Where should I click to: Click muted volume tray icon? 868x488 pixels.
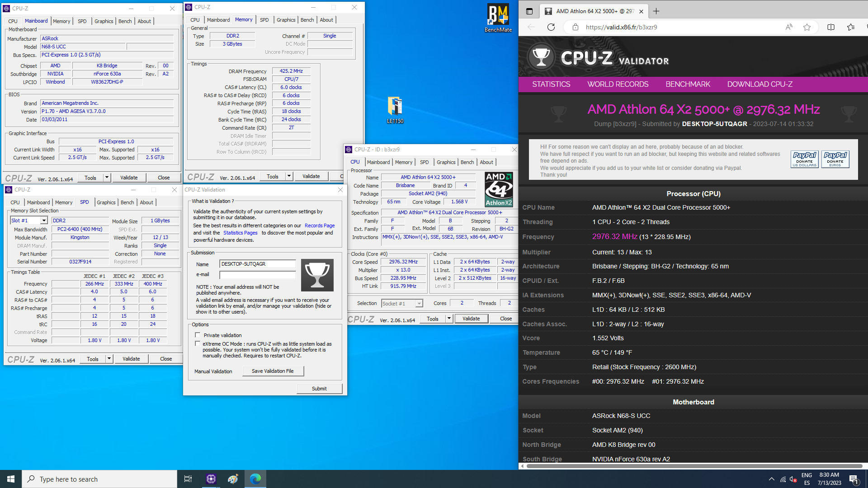(793, 479)
